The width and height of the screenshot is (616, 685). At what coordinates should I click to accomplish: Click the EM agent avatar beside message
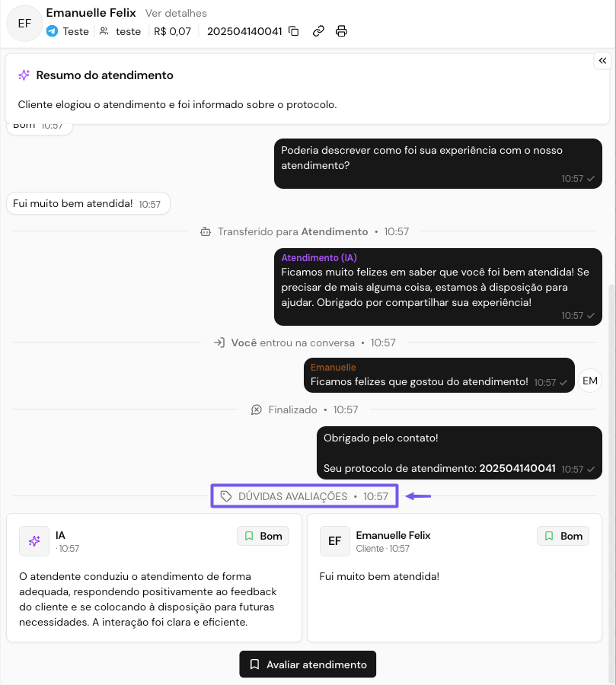590,381
